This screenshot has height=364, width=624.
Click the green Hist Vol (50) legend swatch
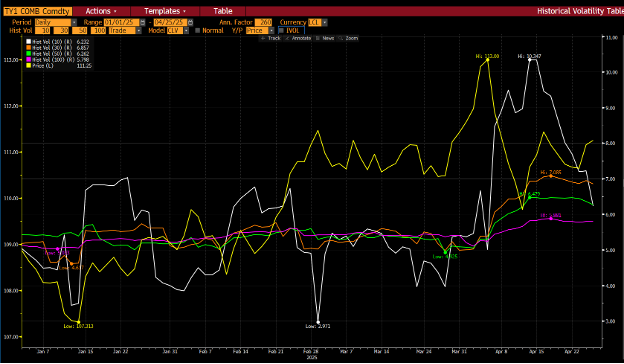point(28,53)
